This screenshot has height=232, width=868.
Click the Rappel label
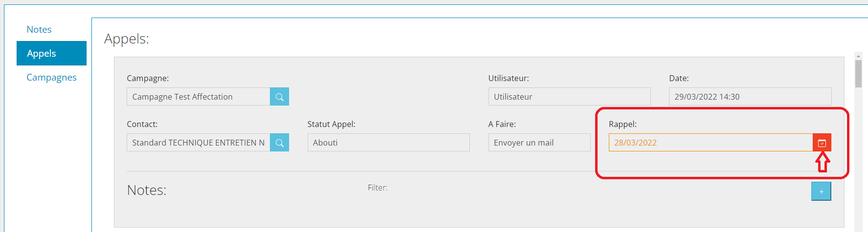coord(623,124)
